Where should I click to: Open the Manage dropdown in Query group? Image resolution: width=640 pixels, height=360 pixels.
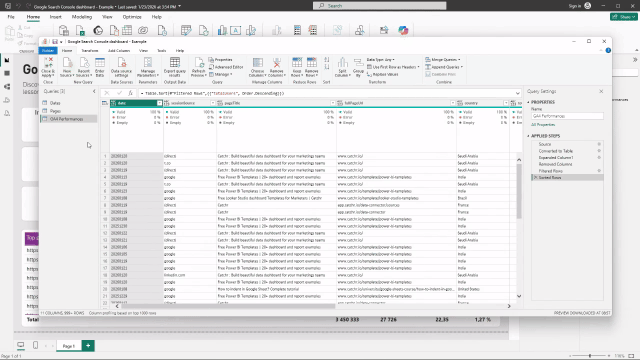(221, 74)
